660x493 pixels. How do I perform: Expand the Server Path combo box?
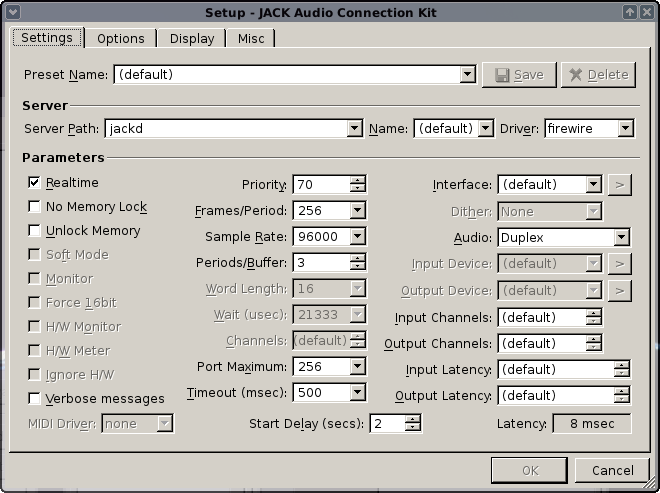[354, 128]
